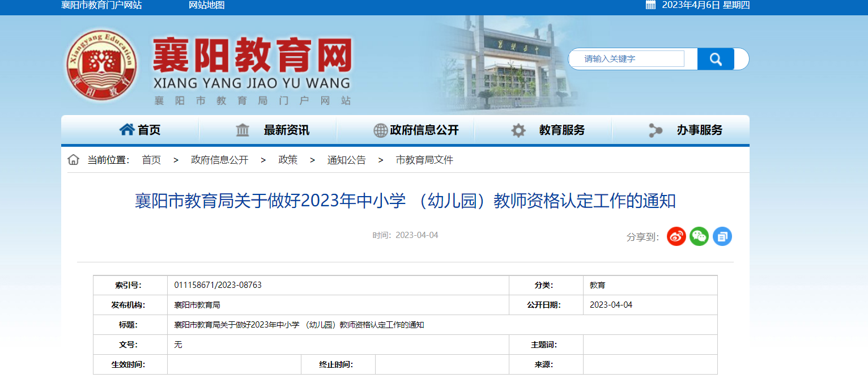Click the magnifier search button
Screen dimensions: 868x378
click(716, 59)
